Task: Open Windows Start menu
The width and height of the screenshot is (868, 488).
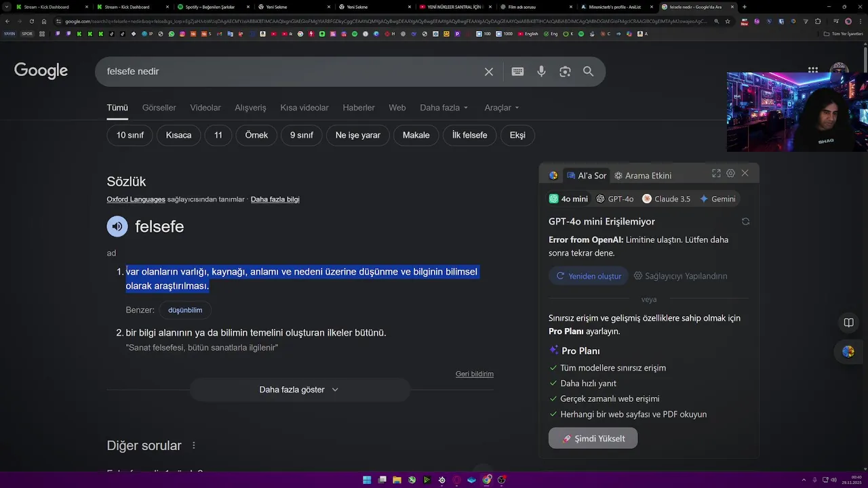Action: [x=367, y=480]
